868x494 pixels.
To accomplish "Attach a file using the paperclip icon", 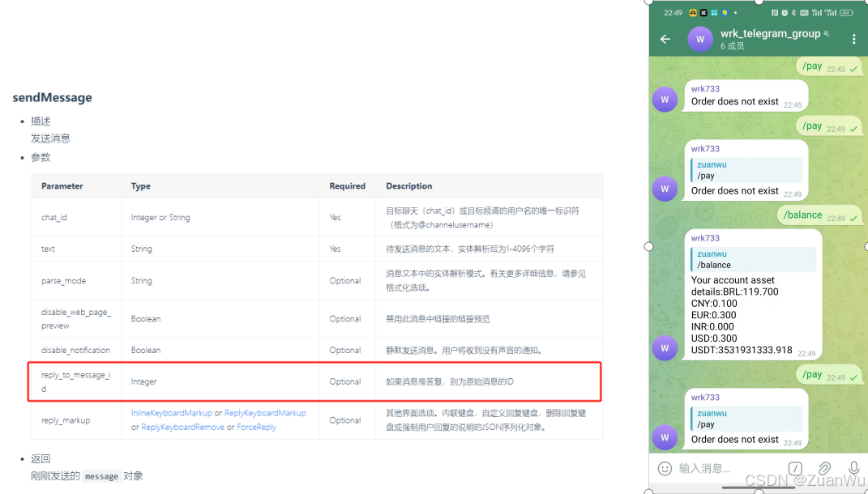I will pyautogui.click(x=825, y=468).
